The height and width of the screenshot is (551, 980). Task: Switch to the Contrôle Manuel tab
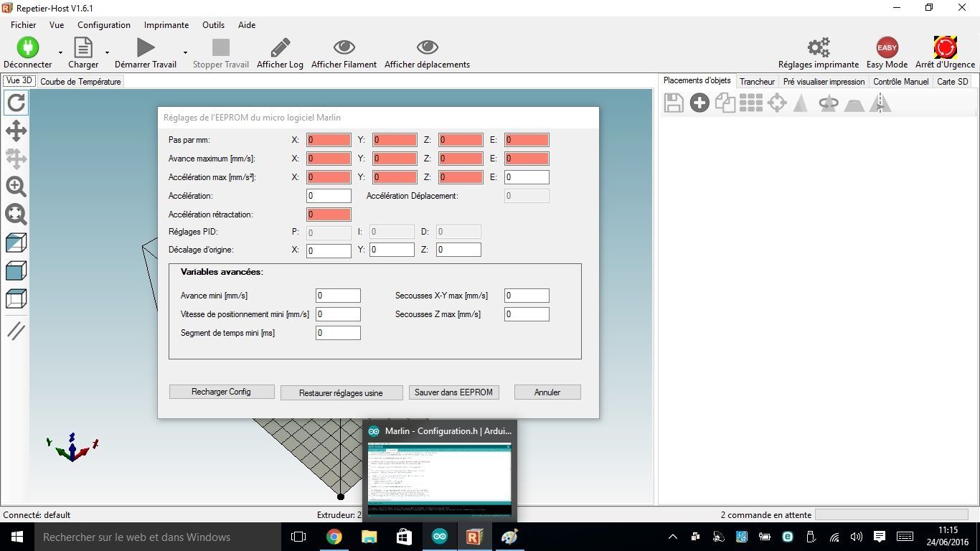tap(901, 82)
